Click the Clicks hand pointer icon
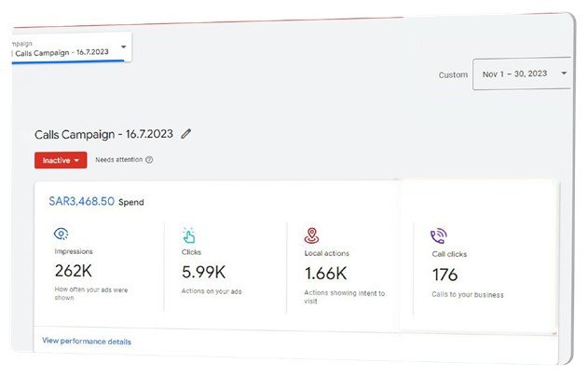The image size is (588, 376). [188, 235]
